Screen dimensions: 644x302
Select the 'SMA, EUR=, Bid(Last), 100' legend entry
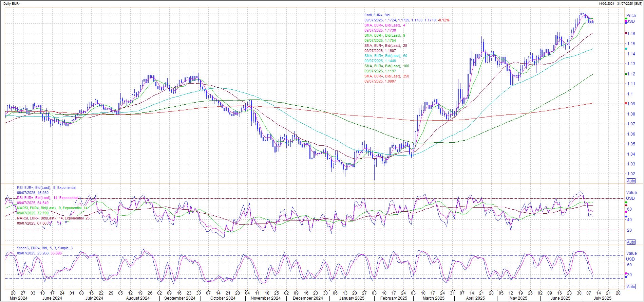(x=387, y=66)
